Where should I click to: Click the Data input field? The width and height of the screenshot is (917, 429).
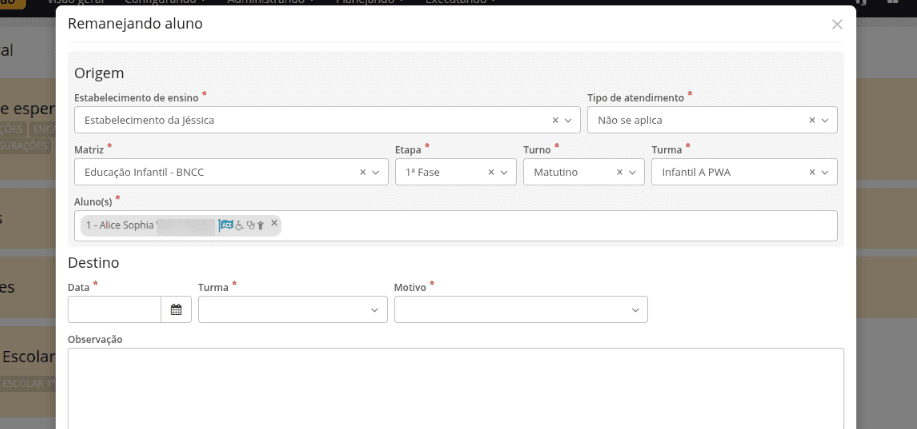coord(114,310)
